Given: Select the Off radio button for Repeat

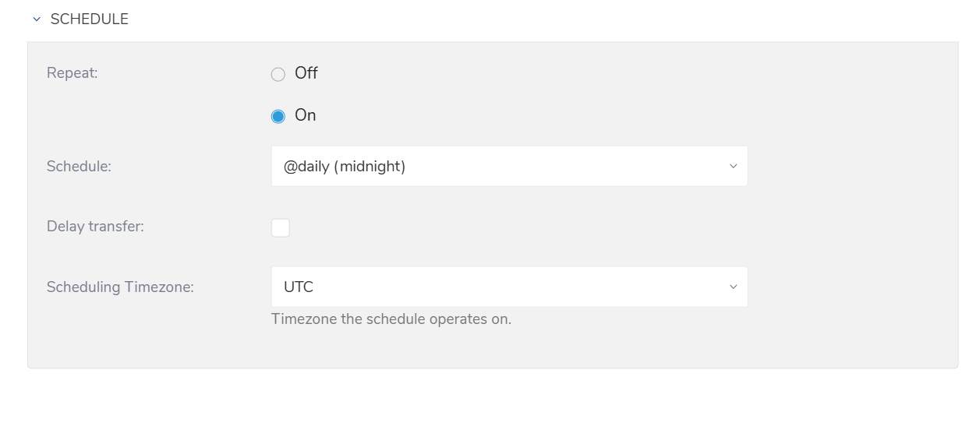Looking at the screenshot, I should pos(278,75).
